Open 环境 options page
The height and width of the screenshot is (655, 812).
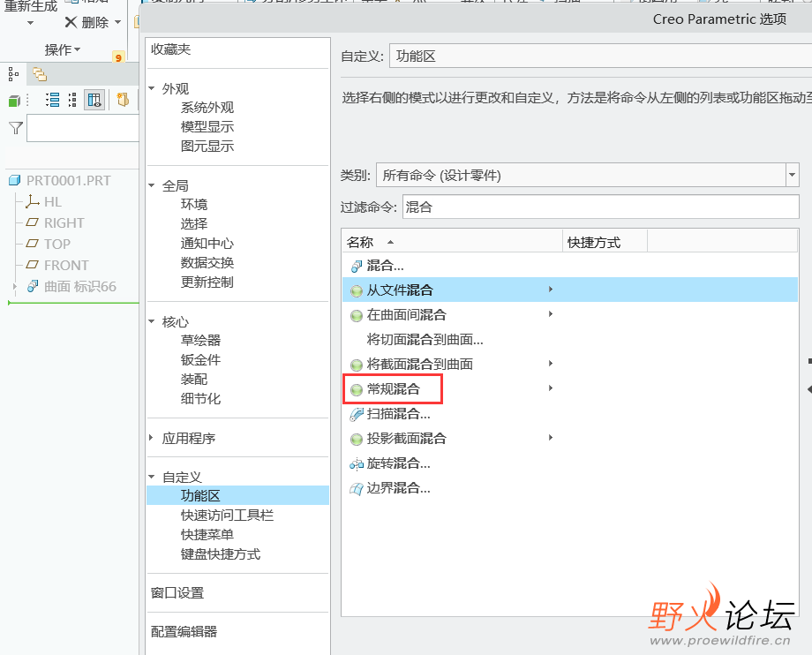point(194,205)
